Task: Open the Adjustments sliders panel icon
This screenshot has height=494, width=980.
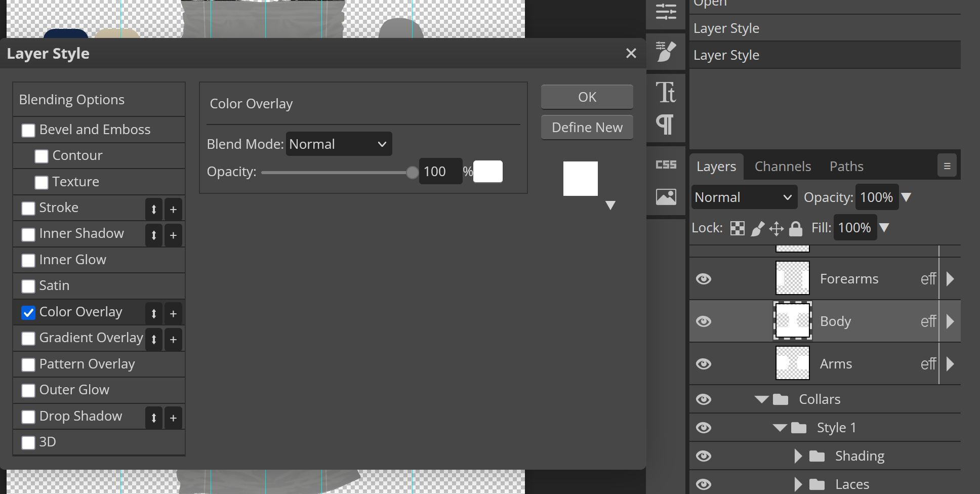Action: (x=666, y=11)
